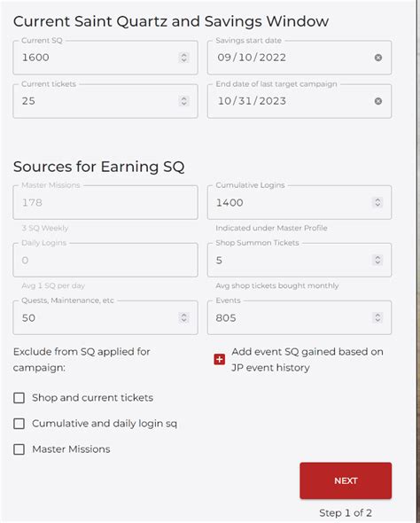
Task: Click the Current SQ spinner arrows
Action: [x=183, y=58]
